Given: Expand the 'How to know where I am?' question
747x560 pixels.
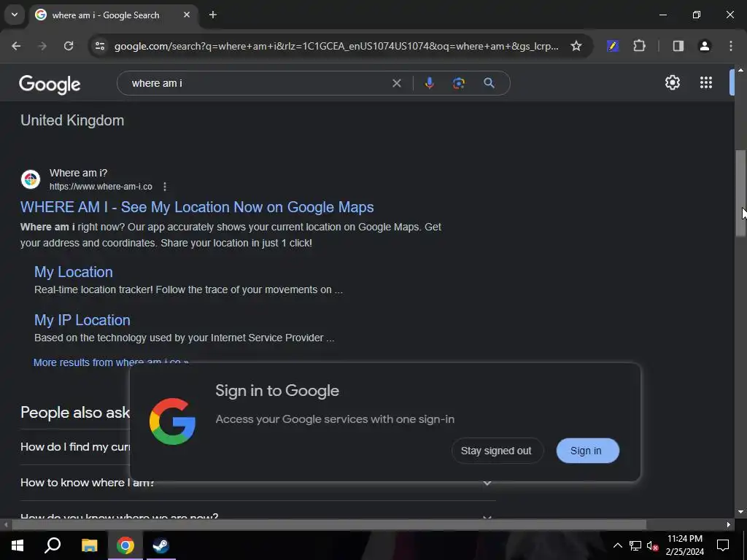Looking at the screenshot, I should [487, 483].
